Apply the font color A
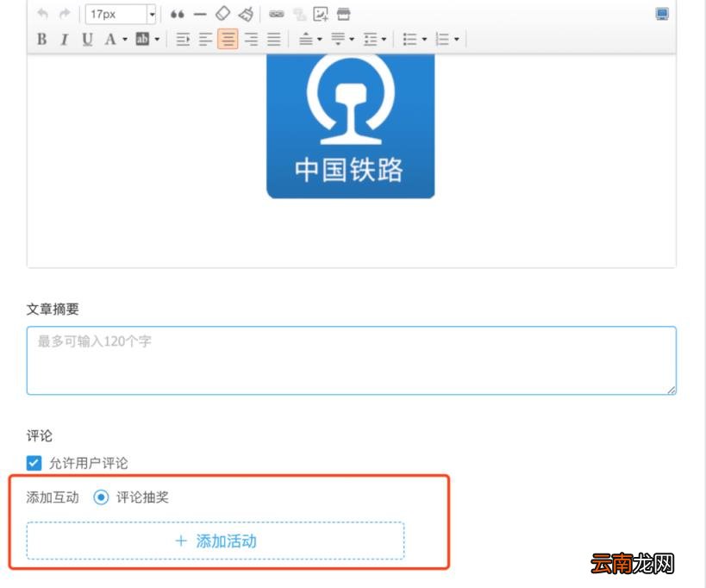The image size is (706, 588). (109, 39)
